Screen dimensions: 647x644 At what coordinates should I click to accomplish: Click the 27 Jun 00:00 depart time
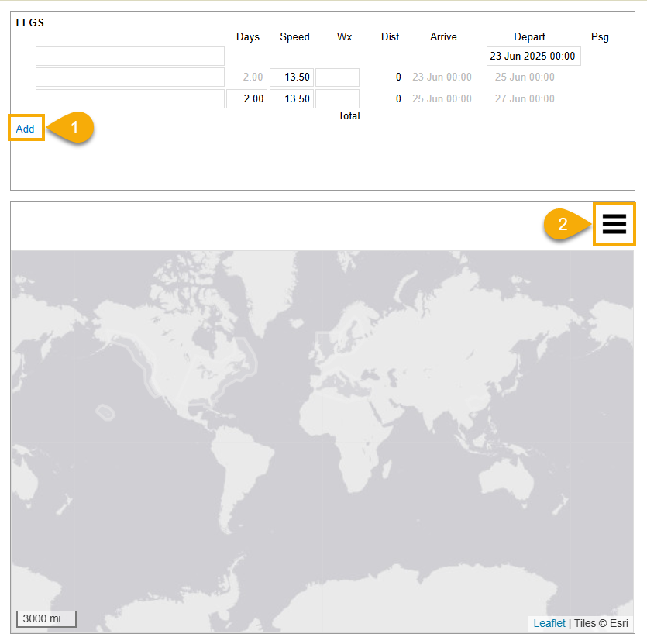point(525,98)
